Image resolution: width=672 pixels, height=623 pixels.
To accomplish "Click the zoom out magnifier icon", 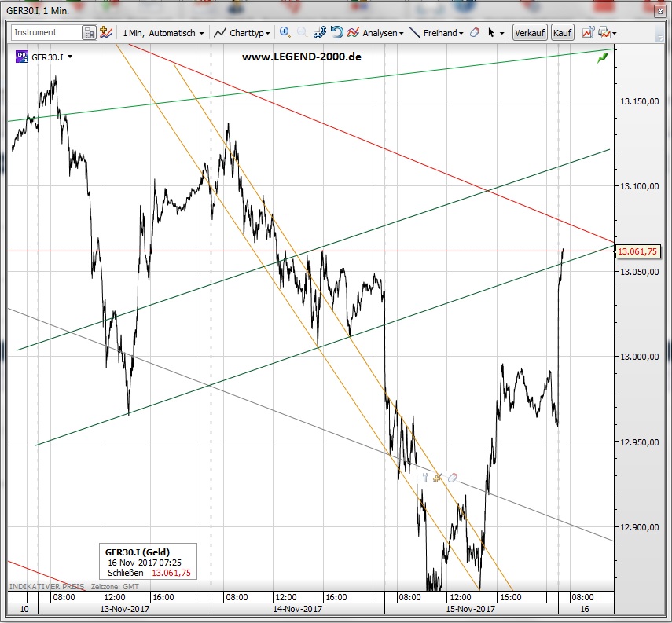I will click(302, 32).
